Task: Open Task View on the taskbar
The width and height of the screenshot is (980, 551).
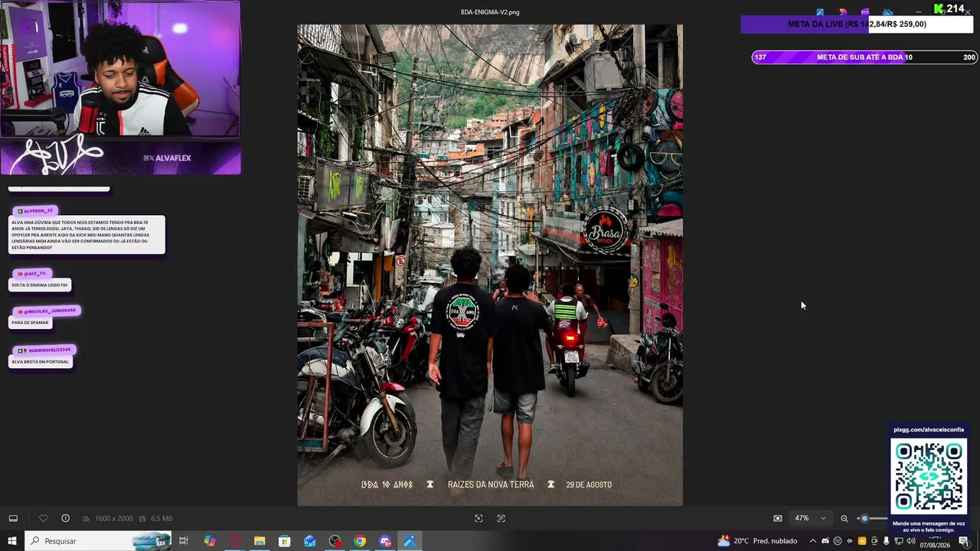Action: 184,541
